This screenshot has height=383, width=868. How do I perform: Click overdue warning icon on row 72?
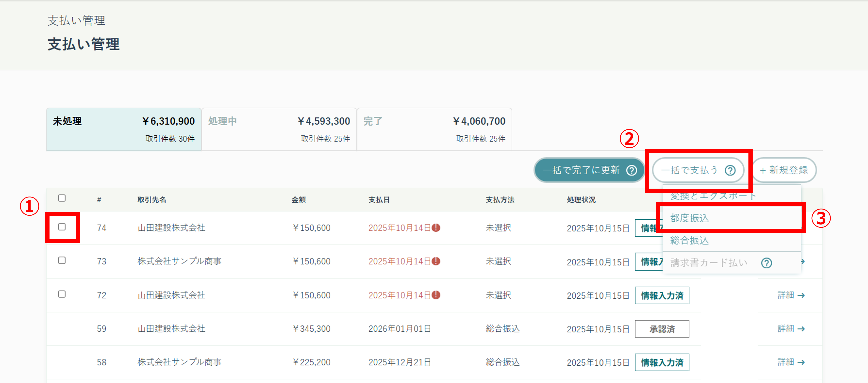436,295
